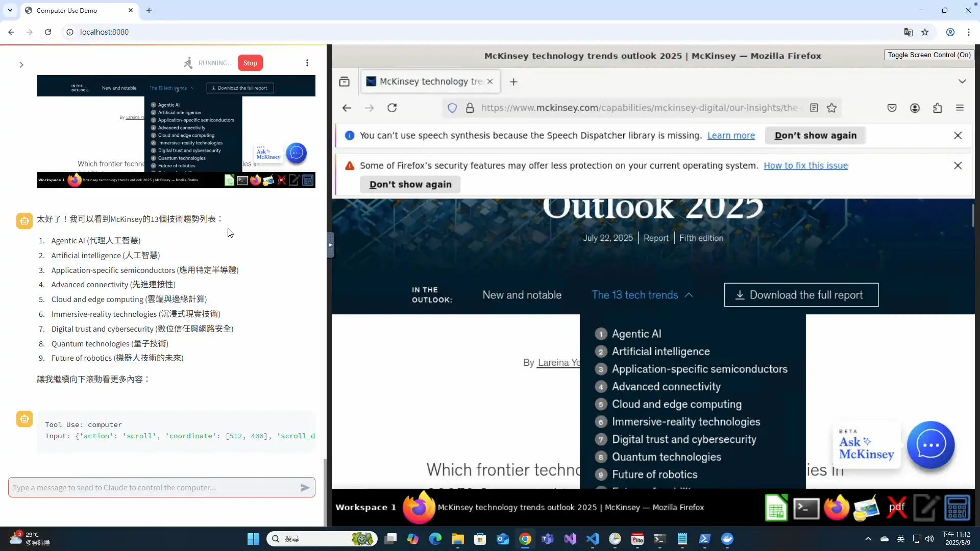980x551 pixels.
Task: Collapse The 13 tech trends dropdown
Action: (642, 295)
